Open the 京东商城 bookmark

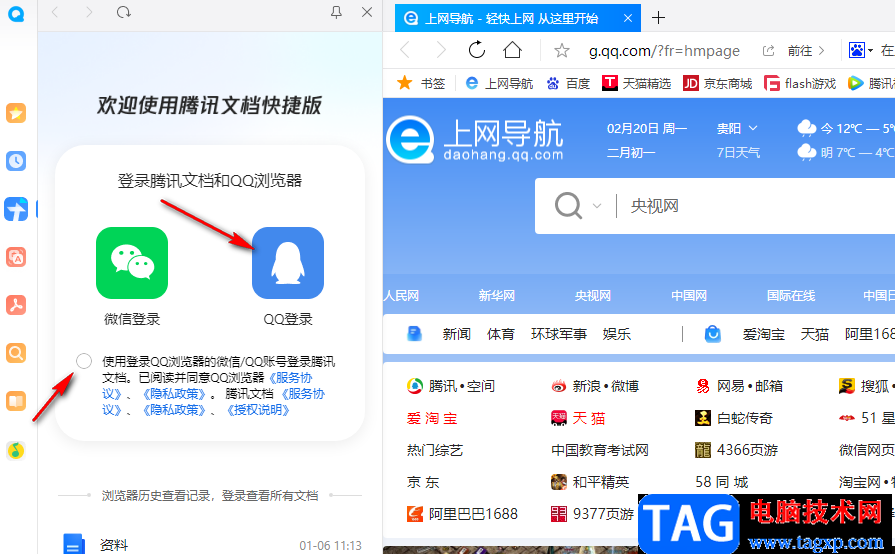coord(717,83)
